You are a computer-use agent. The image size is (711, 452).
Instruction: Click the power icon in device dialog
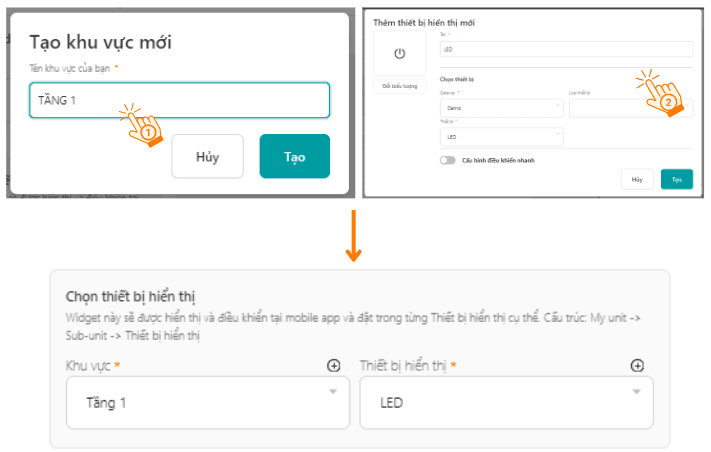pos(399,53)
